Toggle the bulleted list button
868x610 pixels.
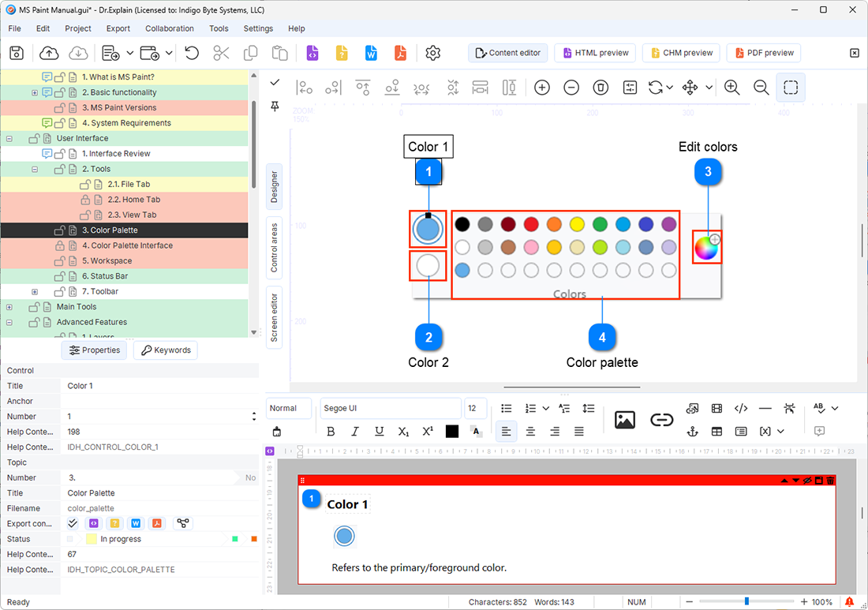point(506,409)
